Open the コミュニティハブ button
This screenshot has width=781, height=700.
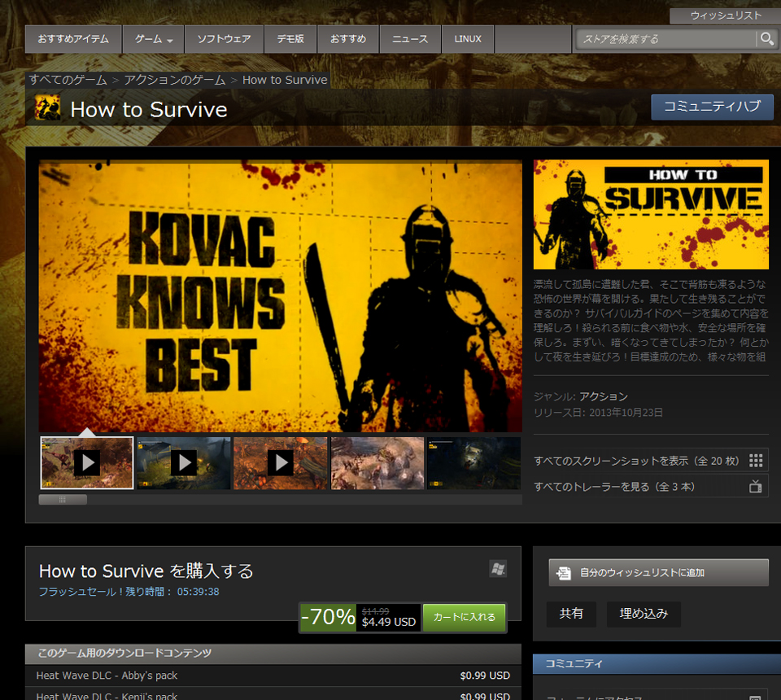713,107
